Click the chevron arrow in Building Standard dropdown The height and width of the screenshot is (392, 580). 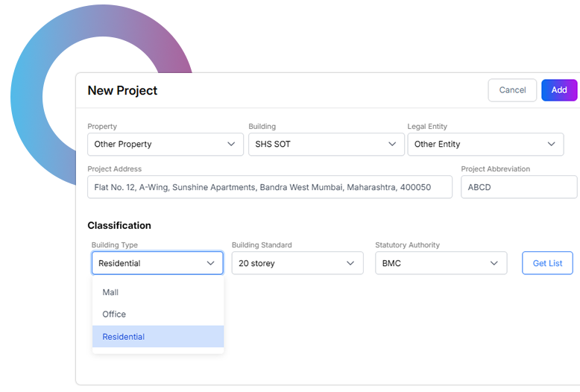click(350, 263)
